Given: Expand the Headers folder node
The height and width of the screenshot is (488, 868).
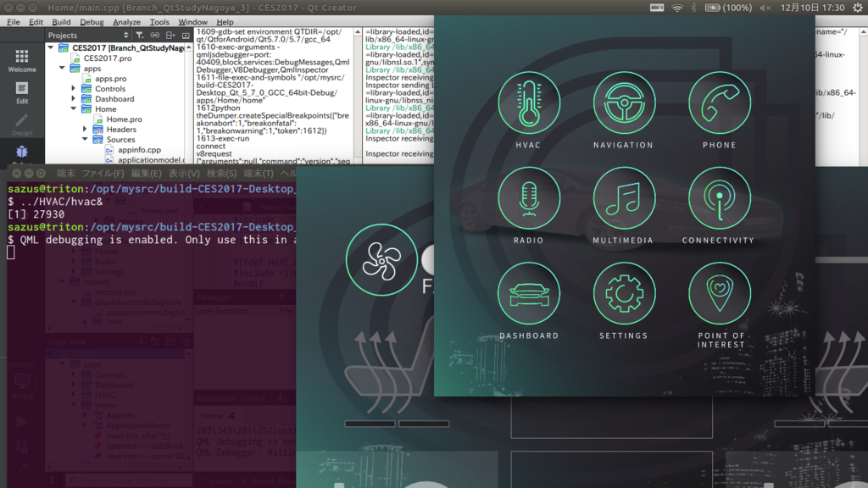Looking at the screenshot, I should pos(85,129).
